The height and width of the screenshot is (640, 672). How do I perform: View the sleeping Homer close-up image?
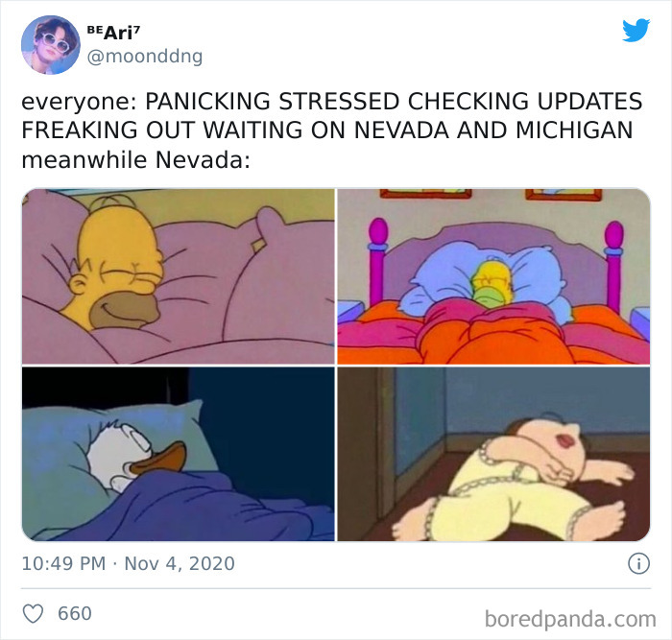coord(179,276)
